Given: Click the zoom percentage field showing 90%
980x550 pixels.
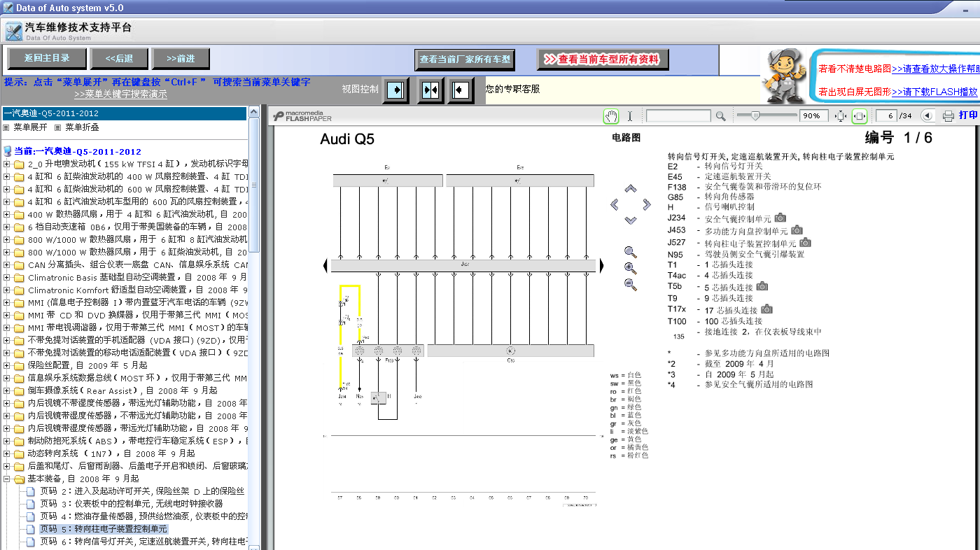Looking at the screenshot, I should pos(814,116).
